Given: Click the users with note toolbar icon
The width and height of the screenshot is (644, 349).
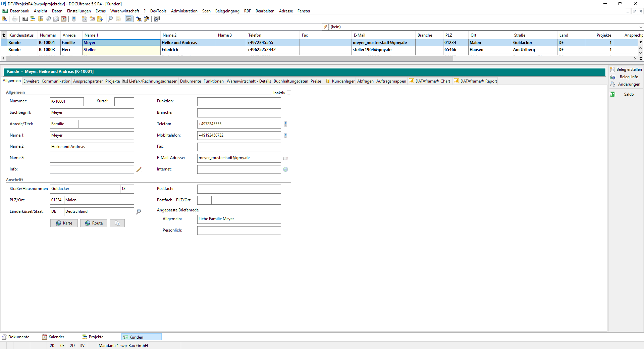Looking at the screenshot, I should (x=147, y=19).
